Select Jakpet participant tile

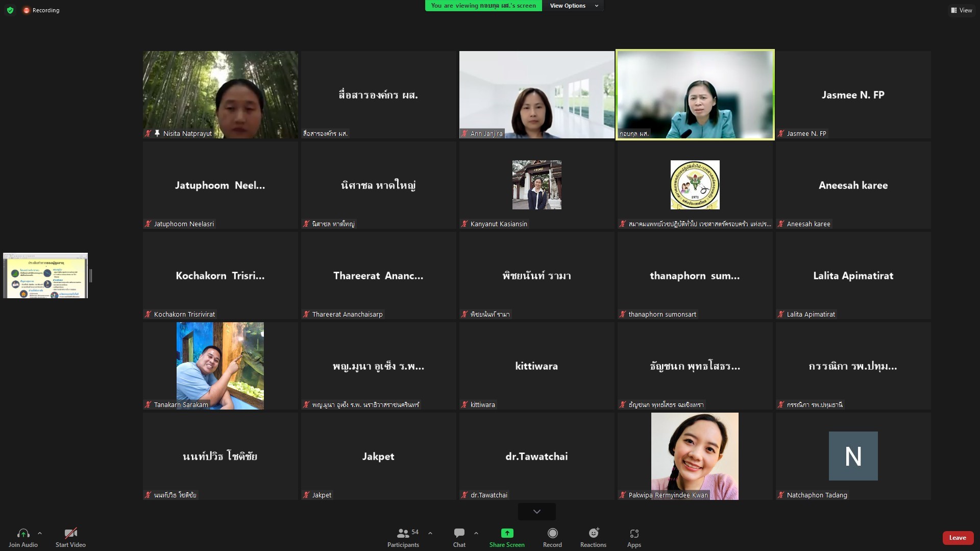click(x=379, y=456)
